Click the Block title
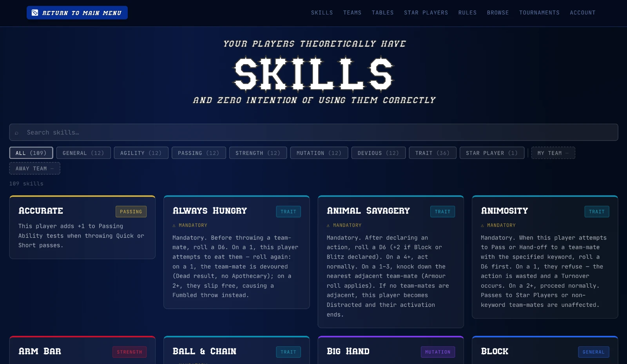 (495, 351)
